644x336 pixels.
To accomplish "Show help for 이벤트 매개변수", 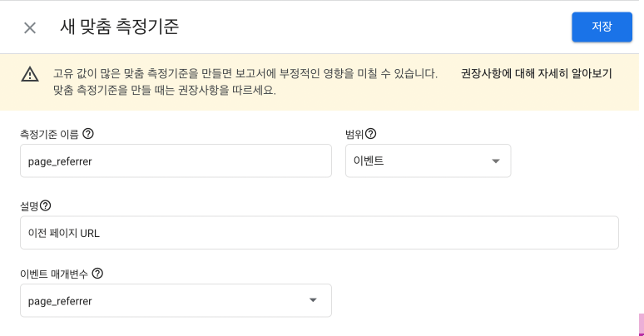I will pyautogui.click(x=97, y=273).
